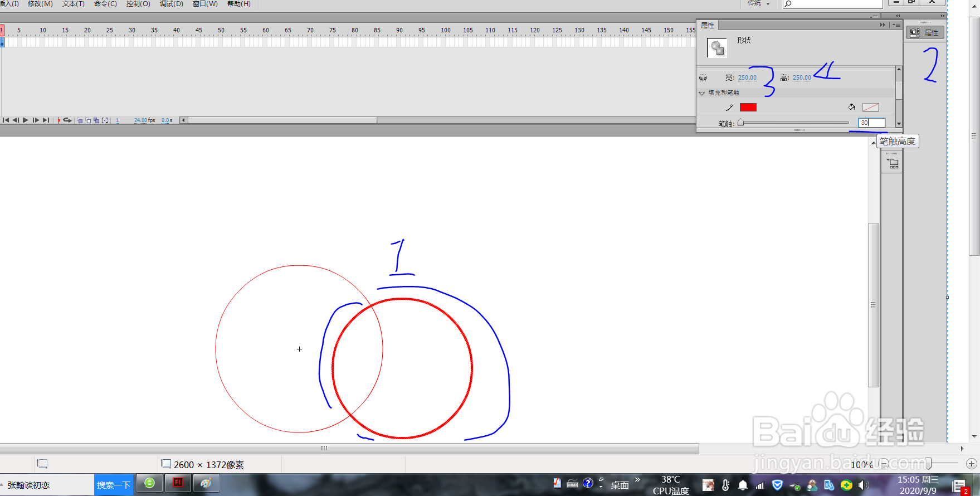Step back one frame

click(x=16, y=120)
